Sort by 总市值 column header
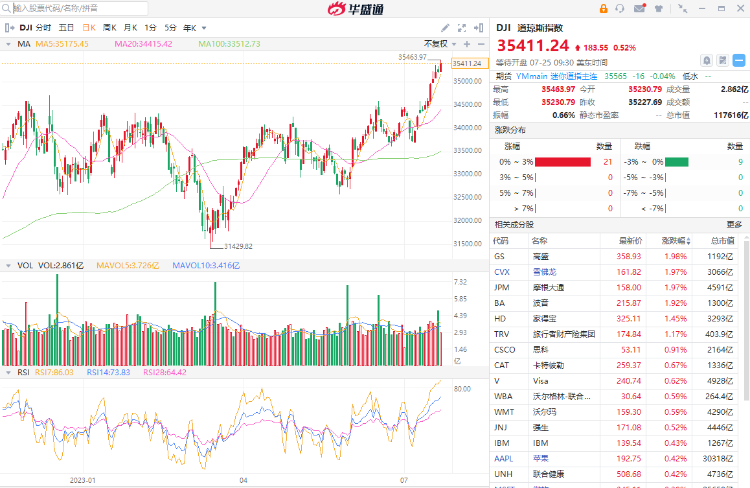 (722, 241)
